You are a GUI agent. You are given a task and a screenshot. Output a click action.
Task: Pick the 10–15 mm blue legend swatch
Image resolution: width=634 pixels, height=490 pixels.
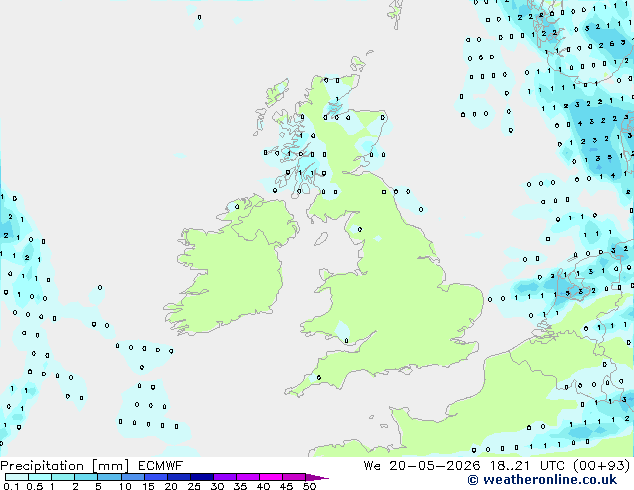point(132,477)
